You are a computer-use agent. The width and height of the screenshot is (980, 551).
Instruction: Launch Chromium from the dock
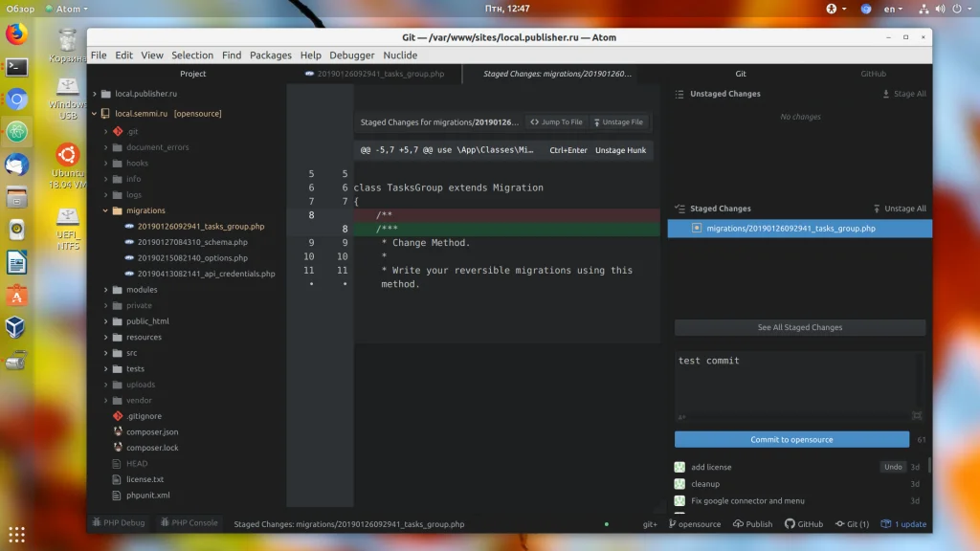click(17, 99)
